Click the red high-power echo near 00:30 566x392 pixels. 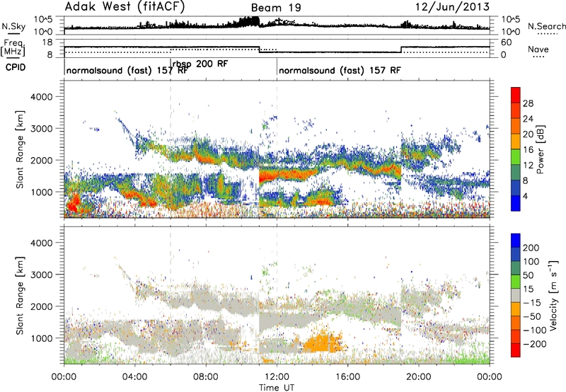point(74,204)
